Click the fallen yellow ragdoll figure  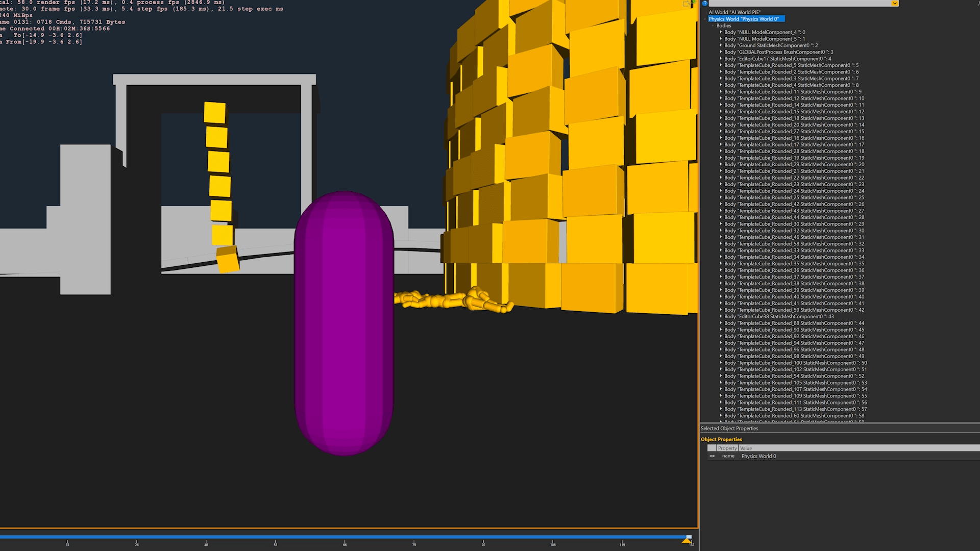point(453,300)
